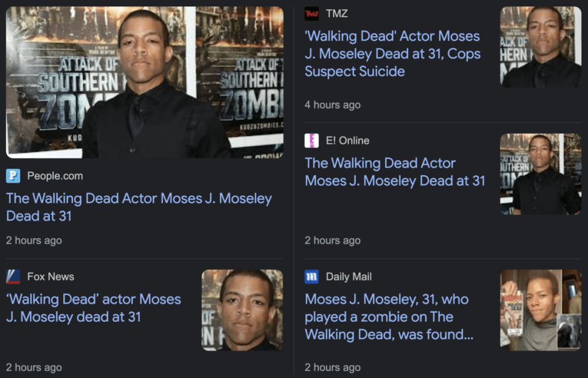This screenshot has height=378, width=588.
Task: Click the large People.com article photo
Action: [145, 82]
